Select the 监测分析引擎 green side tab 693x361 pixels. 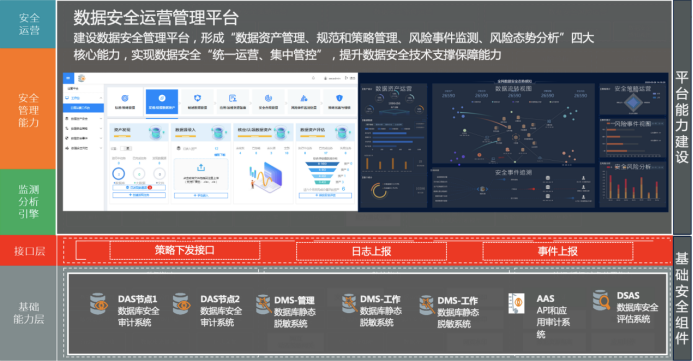pos(28,202)
